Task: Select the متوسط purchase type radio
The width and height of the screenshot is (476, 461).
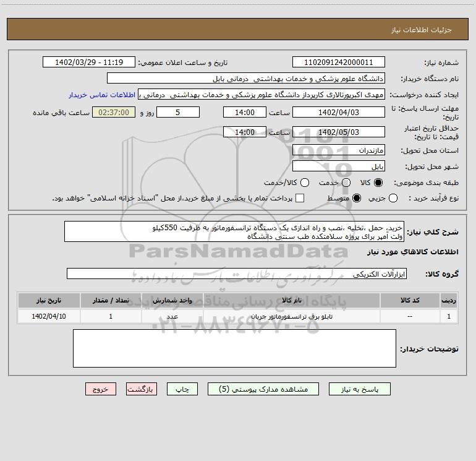Action: point(357,198)
